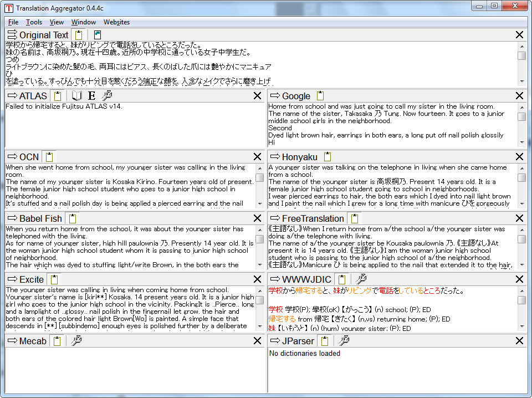The height and width of the screenshot is (398, 532).
Task: Click the ATLAS 'E' icon
Action: coord(91,96)
